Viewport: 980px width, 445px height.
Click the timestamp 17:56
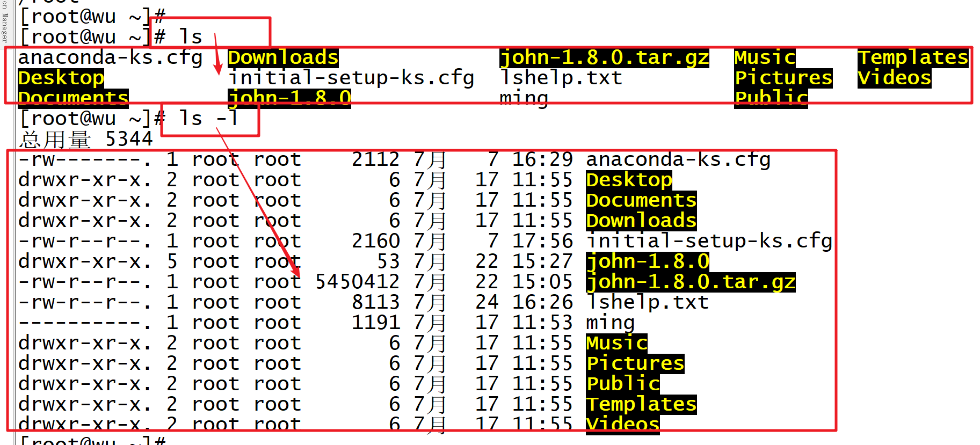(542, 241)
